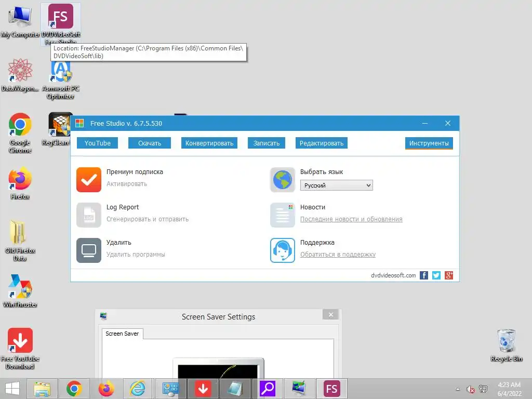Open the Facebook icon in Free Studio
Image resolution: width=532 pixels, height=399 pixels.
(x=424, y=275)
